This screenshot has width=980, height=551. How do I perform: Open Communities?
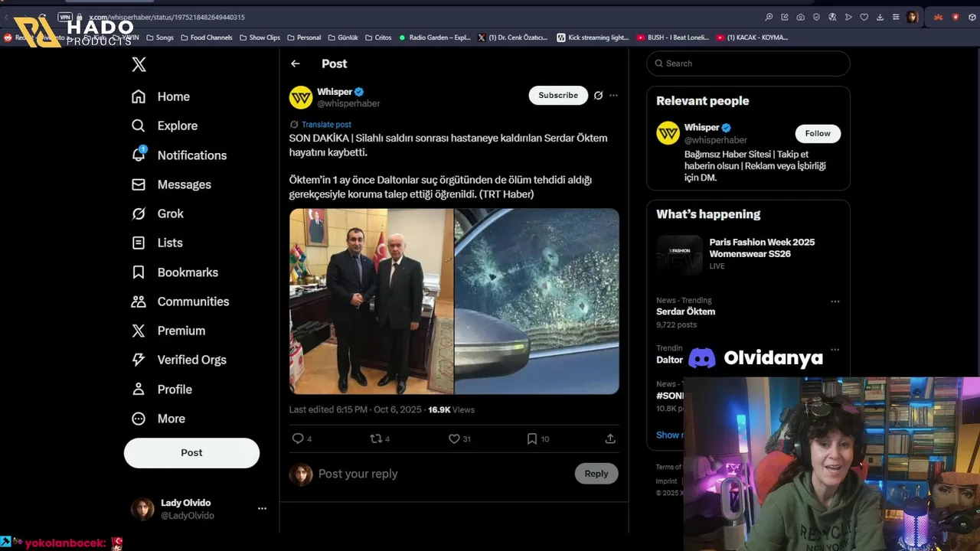coord(180,302)
